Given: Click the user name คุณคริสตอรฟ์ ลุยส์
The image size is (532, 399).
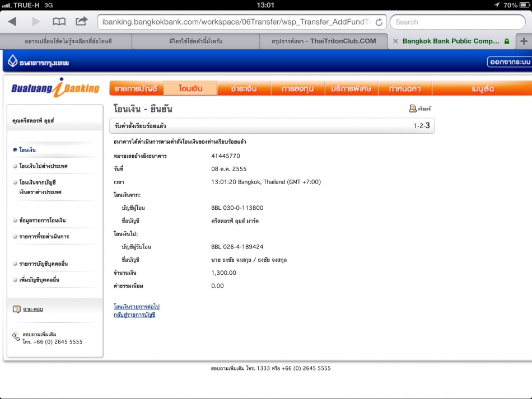Looking at the screenshot, I should (33, 120).
